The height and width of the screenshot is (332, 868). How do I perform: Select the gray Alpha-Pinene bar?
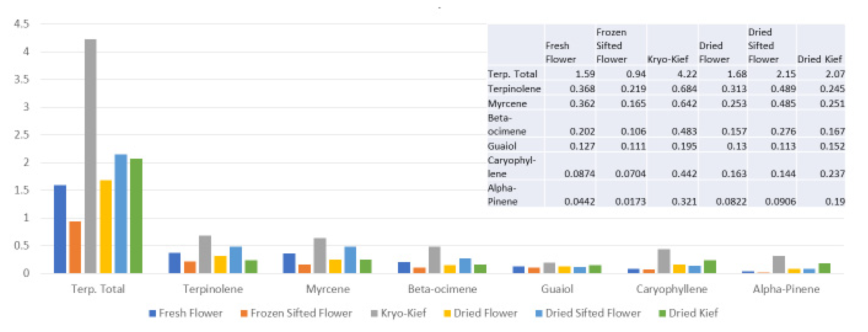(779, 264)
